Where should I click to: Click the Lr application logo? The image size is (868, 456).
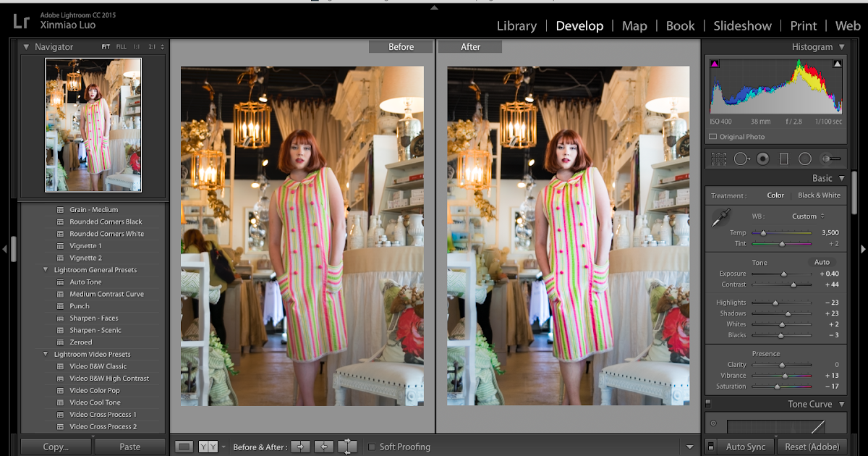(21, 21)
